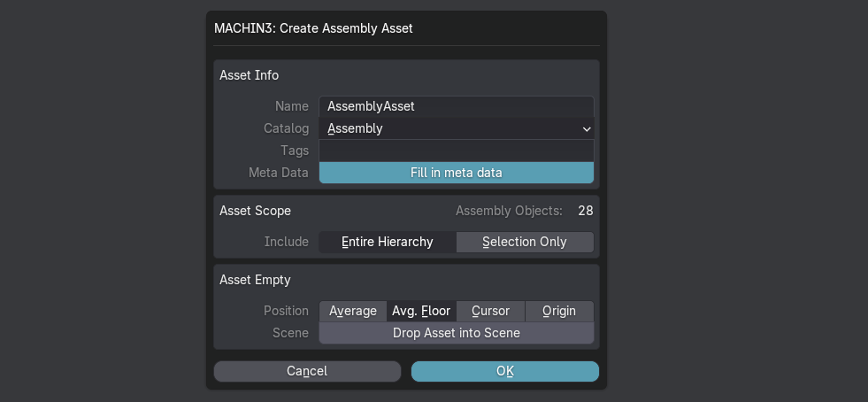Screen dimensions: 868x402
Task: Click the Asset Info section header
Action: pyautogui.click(x=249, y=75)
